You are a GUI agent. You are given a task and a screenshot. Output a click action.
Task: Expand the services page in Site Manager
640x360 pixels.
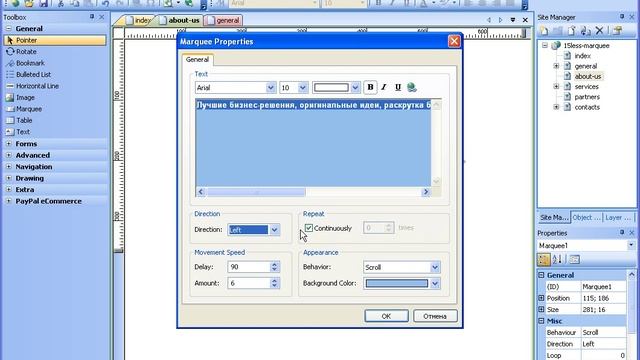[x=556, y=87]
